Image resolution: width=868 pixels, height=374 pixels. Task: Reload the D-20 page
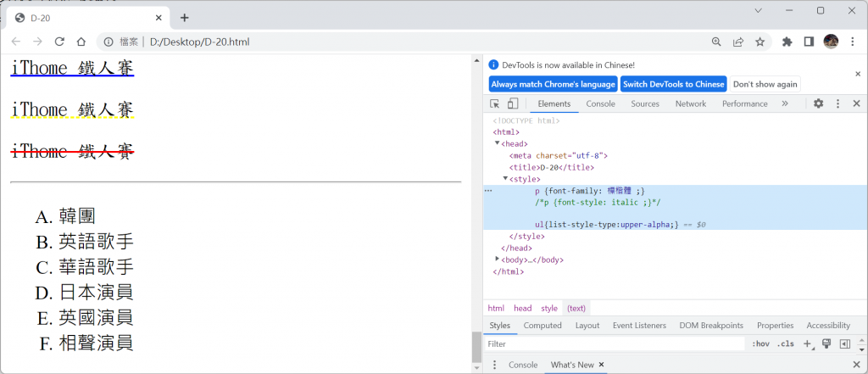tap(59, 42)
